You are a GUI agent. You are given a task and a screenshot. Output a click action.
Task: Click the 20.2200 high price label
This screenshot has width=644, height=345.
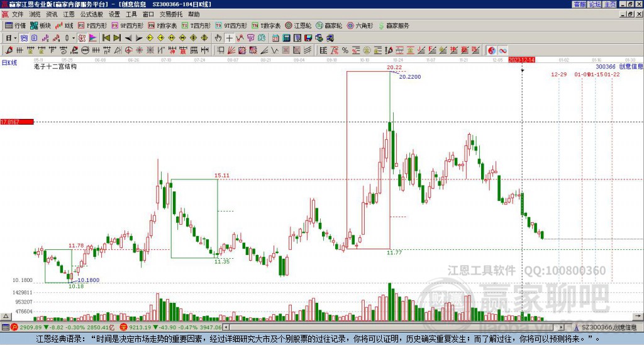coord(410,77)
